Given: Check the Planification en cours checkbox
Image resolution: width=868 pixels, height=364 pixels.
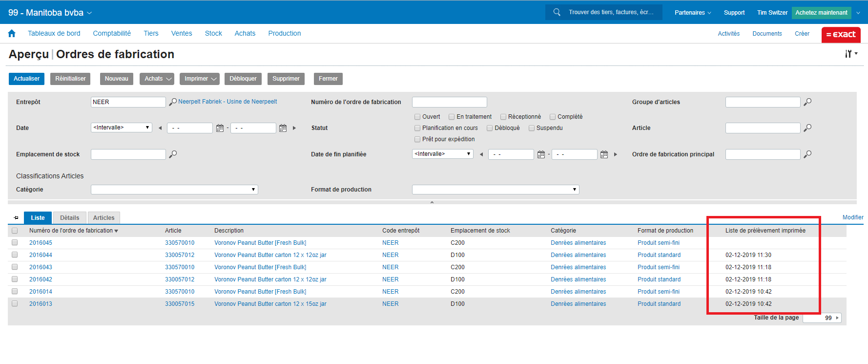Looking at the screenshot, I should point(417,128).
